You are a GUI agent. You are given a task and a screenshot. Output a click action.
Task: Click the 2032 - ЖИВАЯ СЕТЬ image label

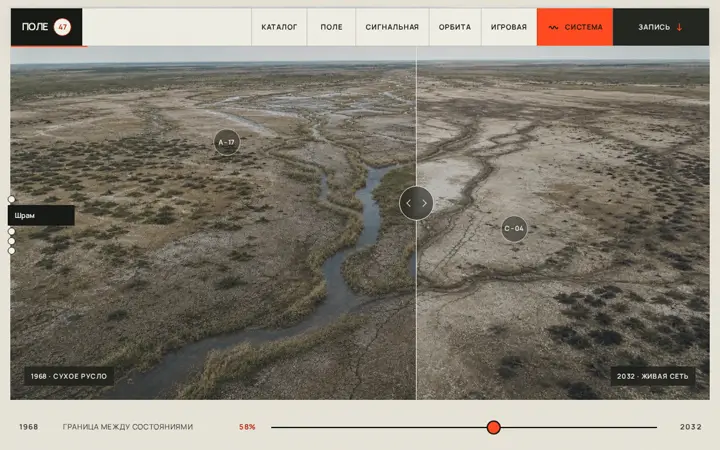point(652,376)
